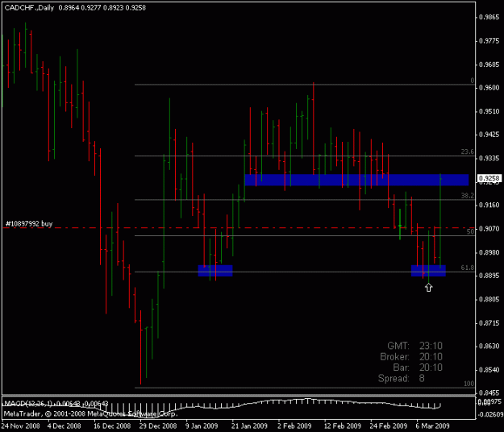The width and height of the screenshot is (504, 432).
Task: Click the 0.9510 price axis label
Action: pos(489,111)
